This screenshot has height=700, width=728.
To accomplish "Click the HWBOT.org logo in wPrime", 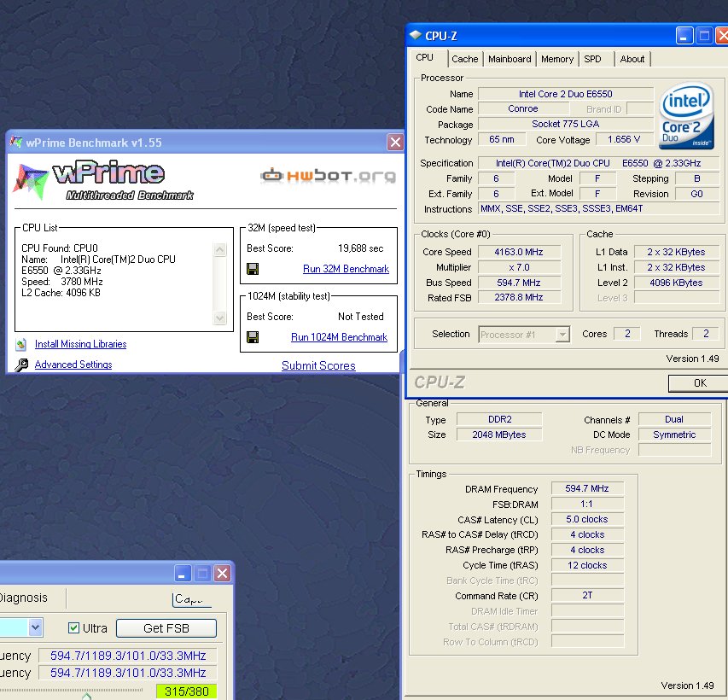I will pyautogui.click(x=329, y=176).
